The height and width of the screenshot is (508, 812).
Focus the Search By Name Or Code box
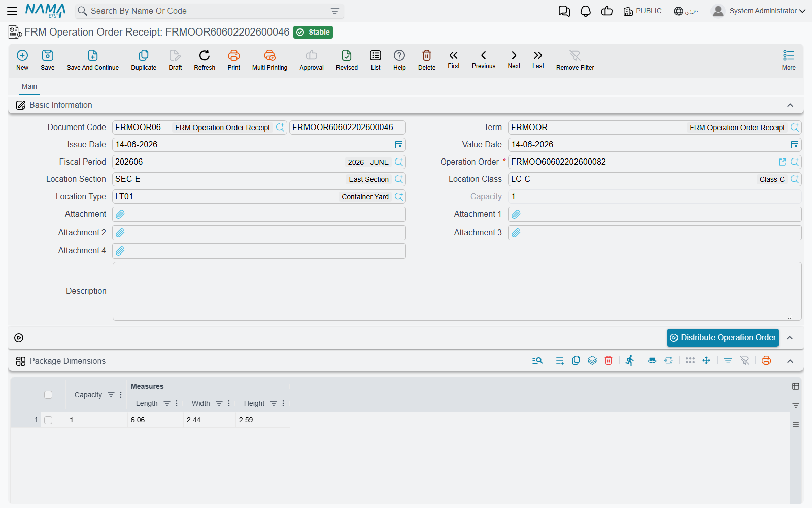click(x=209, y=11)
